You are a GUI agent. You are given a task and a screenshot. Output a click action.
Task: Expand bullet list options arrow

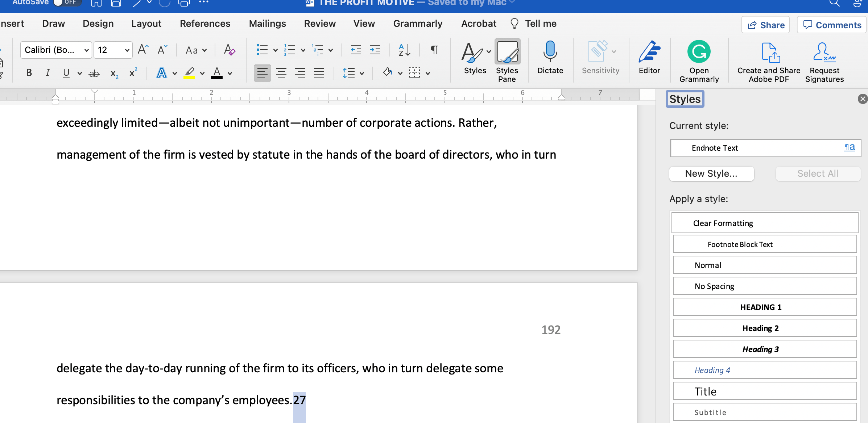pyautogui.click(x=276, y=50)
